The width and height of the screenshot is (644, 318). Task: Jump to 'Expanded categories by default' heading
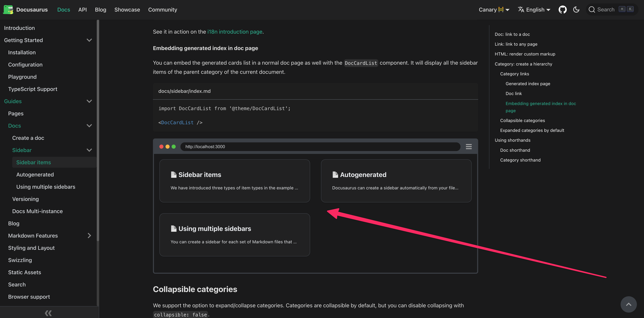coord(532,130)
